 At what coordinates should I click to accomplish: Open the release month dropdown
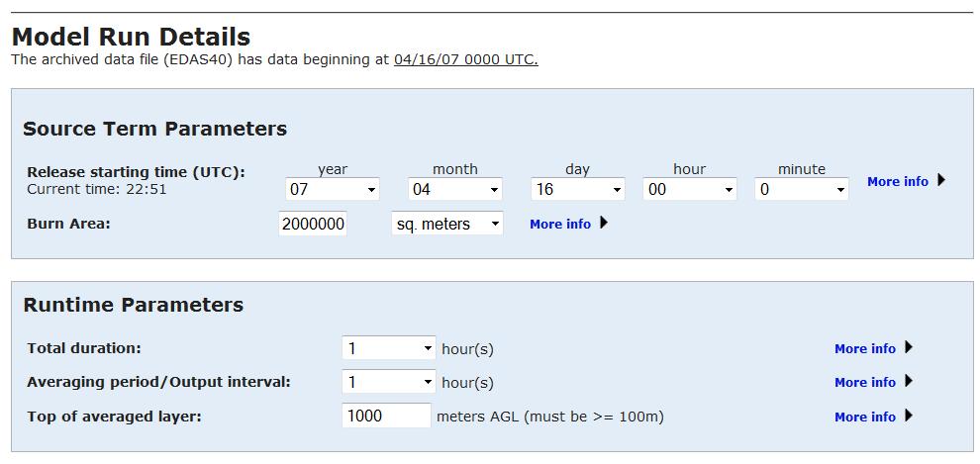[455, 189]
